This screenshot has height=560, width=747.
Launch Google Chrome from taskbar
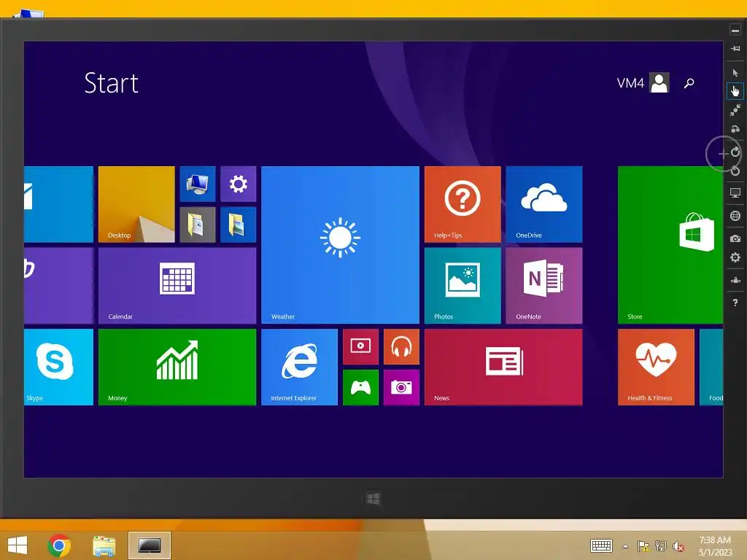59,545
